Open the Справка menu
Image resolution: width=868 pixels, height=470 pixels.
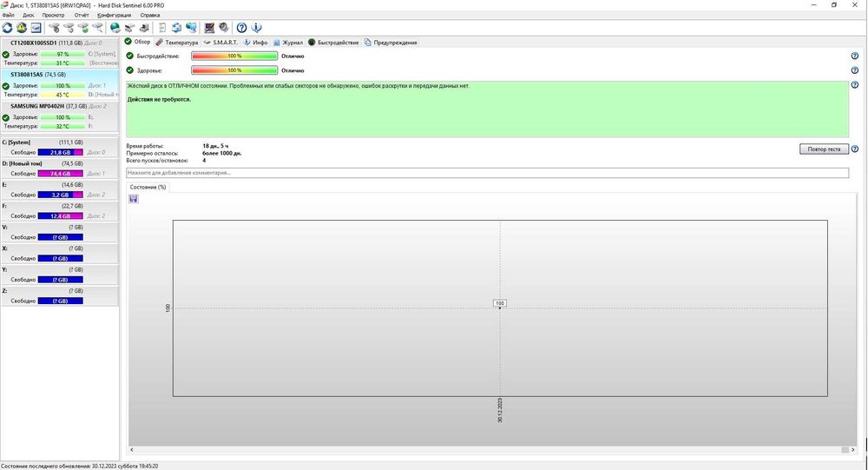click(x=150, y=15)
